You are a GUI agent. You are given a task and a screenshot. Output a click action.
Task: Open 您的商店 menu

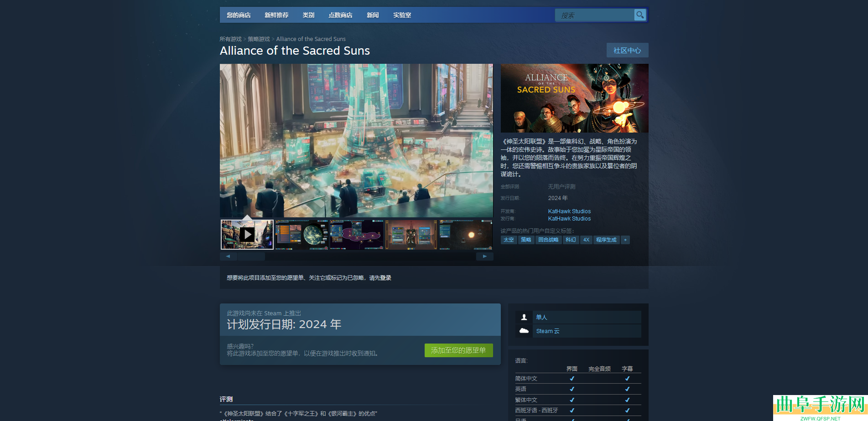click(x=239, y=15)
